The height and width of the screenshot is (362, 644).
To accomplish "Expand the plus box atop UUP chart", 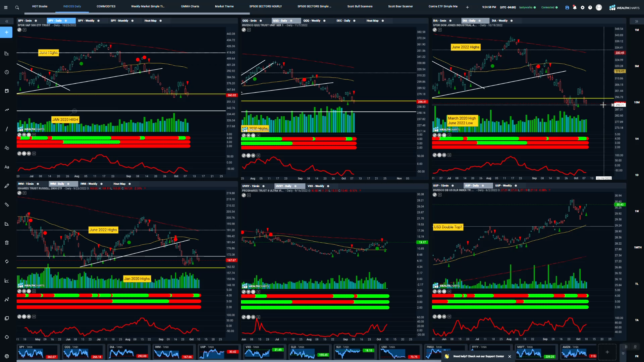I will tap(440, 195).
